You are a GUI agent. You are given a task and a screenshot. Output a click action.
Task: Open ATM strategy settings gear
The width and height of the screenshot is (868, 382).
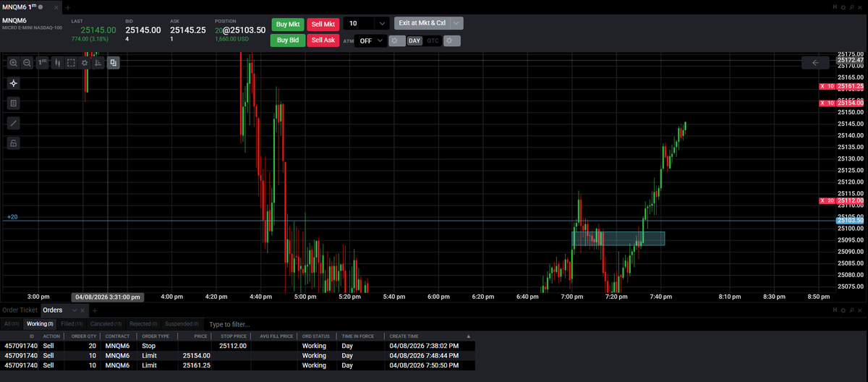[396, 41]
